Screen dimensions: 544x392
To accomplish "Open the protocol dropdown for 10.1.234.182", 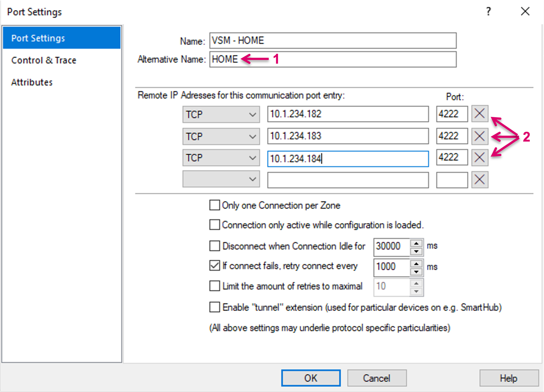I will click(221, 114).
